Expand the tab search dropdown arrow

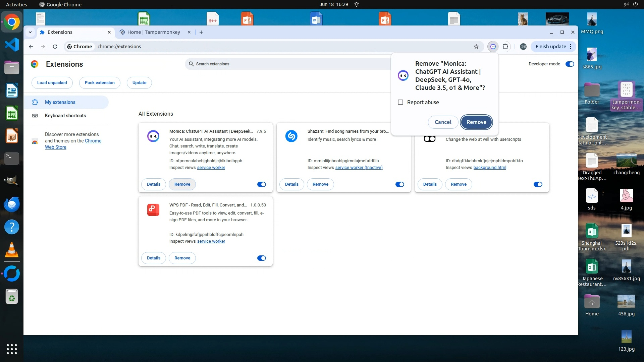click(30, 32)
